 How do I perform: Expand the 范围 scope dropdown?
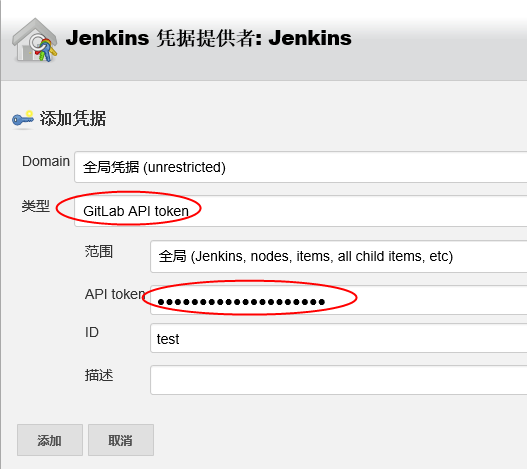[x=338, y=257]
